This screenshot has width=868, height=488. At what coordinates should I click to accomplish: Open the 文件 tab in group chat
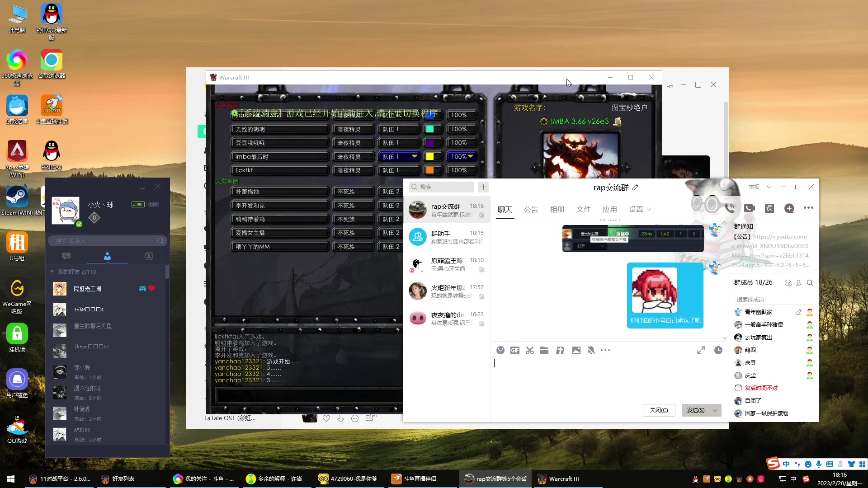[x=584, y=209]
